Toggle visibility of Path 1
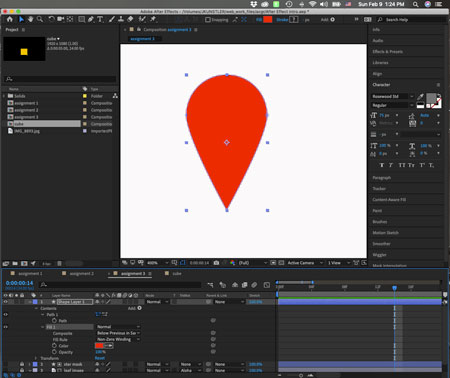Image resolution: width=450 pixels, height=378 pixels. pyautogui.click(x=5, y=314)
